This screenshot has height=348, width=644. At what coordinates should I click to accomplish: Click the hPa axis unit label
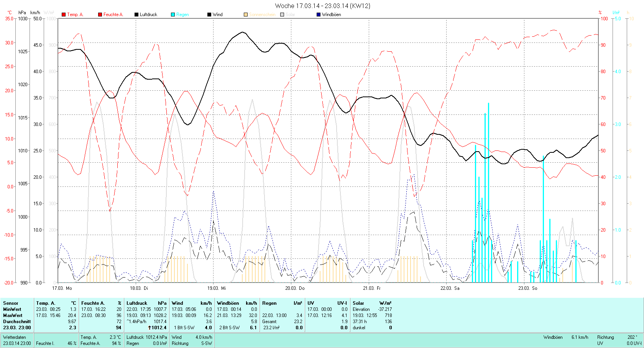pyautogui.click(x=22, y=13)
